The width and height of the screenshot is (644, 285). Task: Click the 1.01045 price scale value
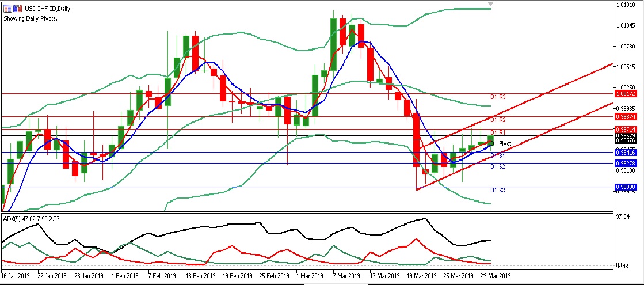(626, 25)
